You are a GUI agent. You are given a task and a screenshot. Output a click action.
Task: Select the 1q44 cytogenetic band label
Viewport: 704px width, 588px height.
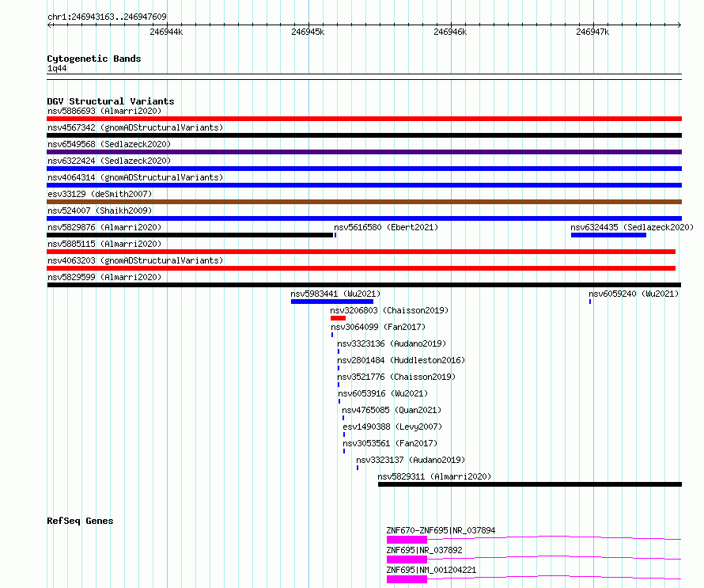pyautogui.click(x=57, y=68)
